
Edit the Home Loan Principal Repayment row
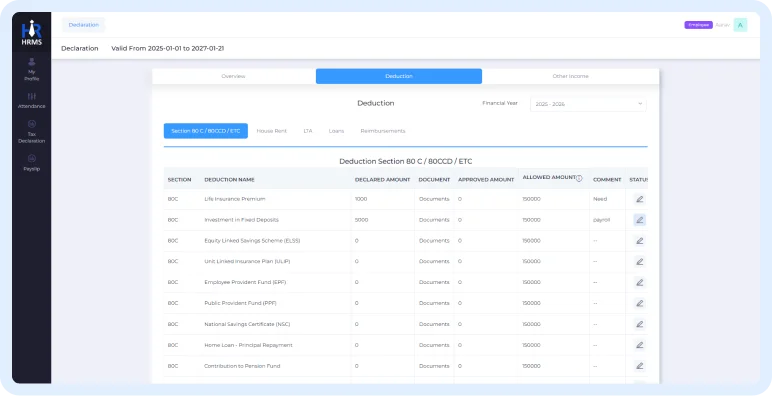[640, 345]
